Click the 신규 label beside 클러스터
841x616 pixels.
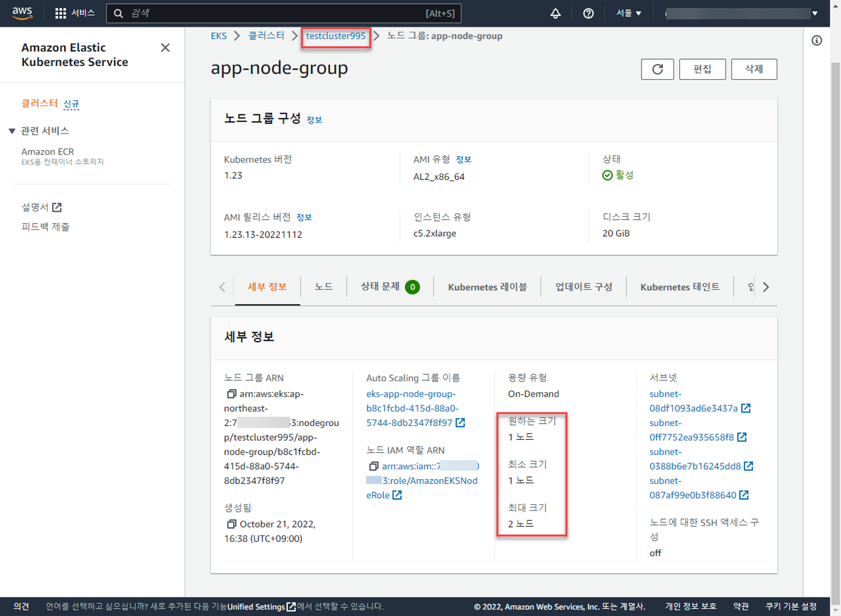click(x=71, y=104)
